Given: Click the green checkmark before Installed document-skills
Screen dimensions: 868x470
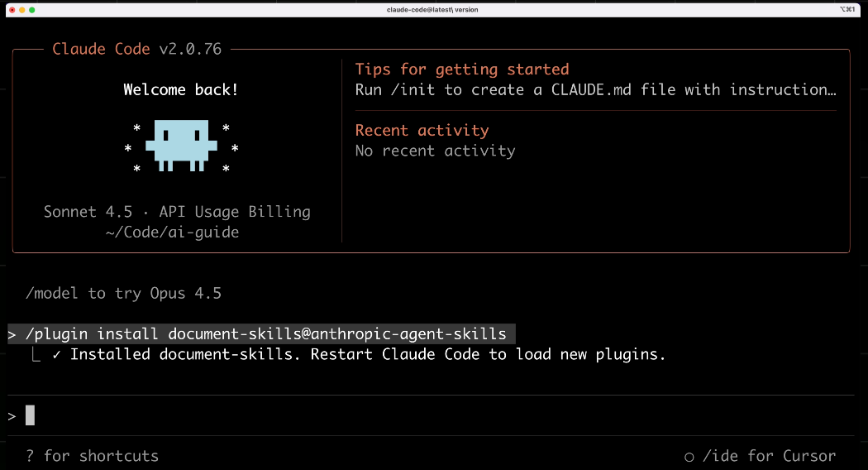Looking at the screenshot, I should 56,355.
